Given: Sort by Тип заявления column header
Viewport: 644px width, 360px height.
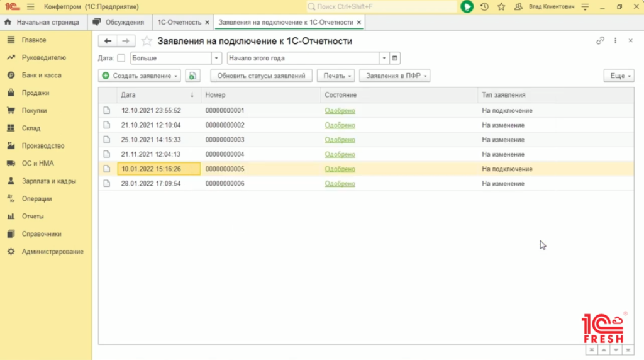Looking at the screenshot, I should (x=556, y=95).
